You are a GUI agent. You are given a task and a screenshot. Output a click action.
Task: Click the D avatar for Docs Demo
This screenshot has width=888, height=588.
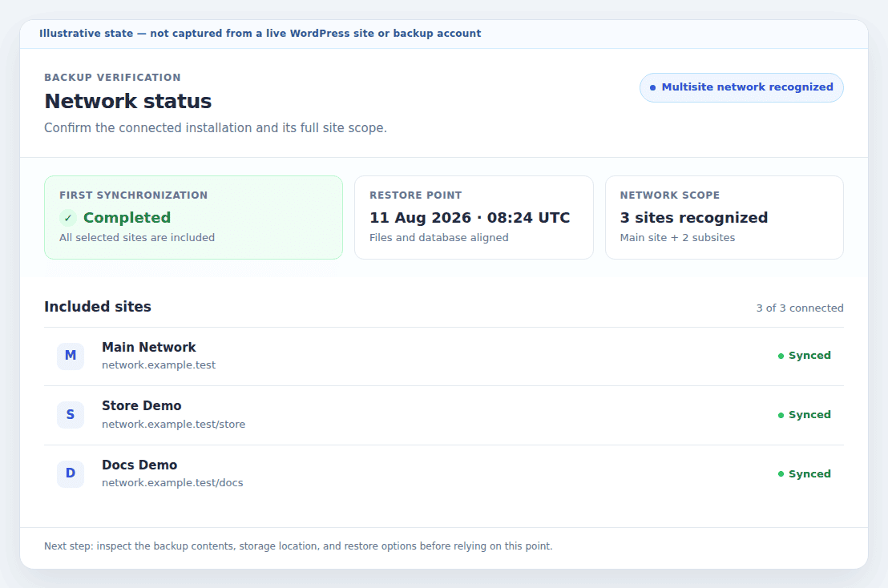tap(71, 473)
